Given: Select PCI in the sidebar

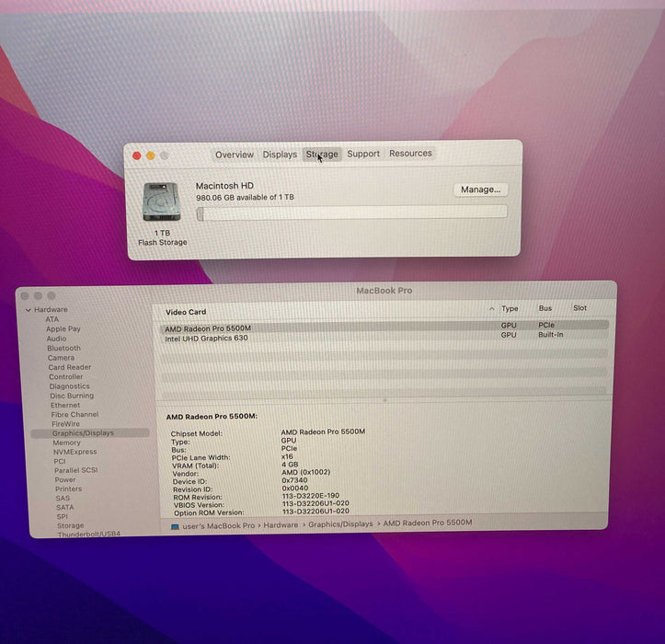Looking at the screenshot, I should click(x=60, y=461).
